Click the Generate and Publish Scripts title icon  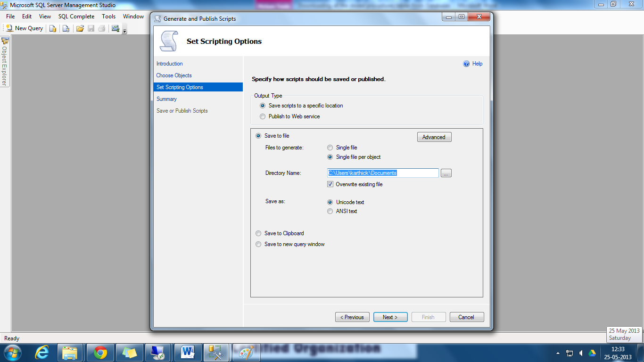(x=157, y=19)
